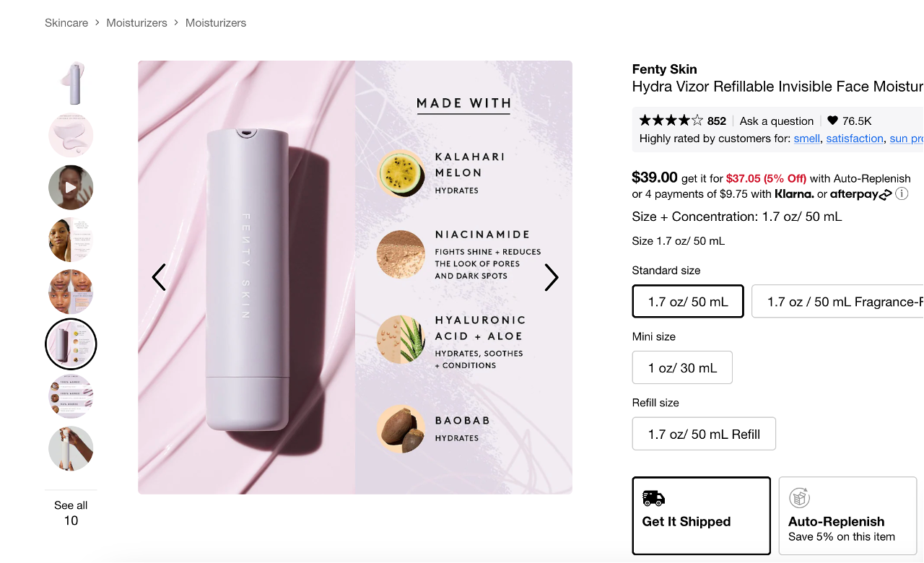
Task: Open the star rating reviews
Action: 671,121
